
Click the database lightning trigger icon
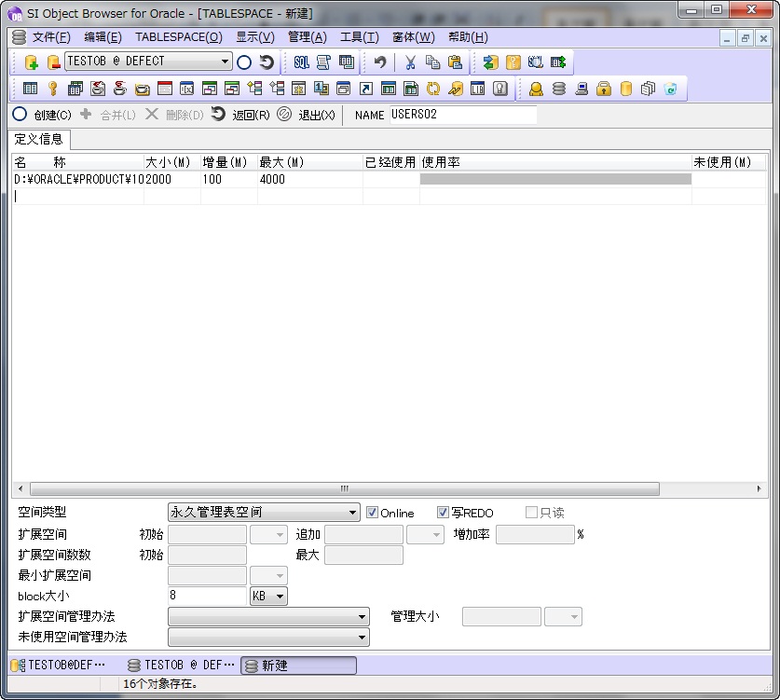tap(455, 89)
